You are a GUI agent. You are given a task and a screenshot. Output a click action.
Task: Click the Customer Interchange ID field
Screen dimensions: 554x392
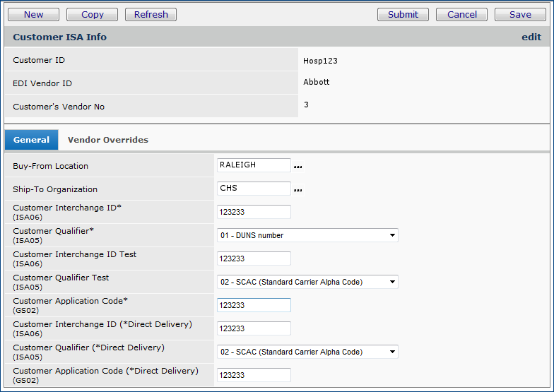pyautogui.click(x=254, y=212)
